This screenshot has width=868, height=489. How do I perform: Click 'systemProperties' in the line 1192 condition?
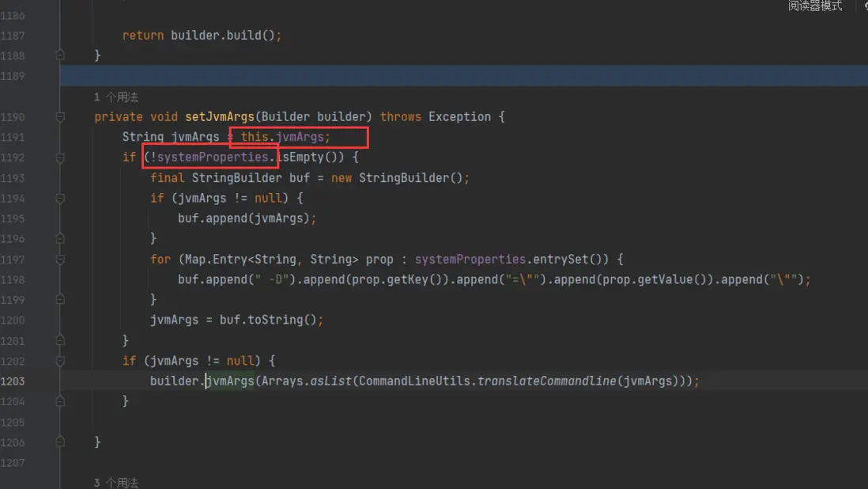(213, 157)
